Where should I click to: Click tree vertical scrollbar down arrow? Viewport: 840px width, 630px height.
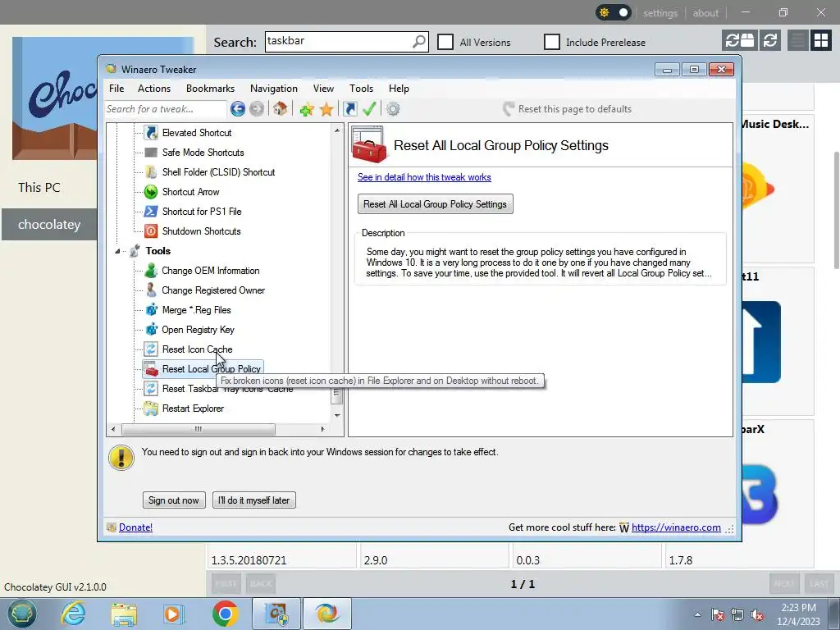[x=337, y=415]
